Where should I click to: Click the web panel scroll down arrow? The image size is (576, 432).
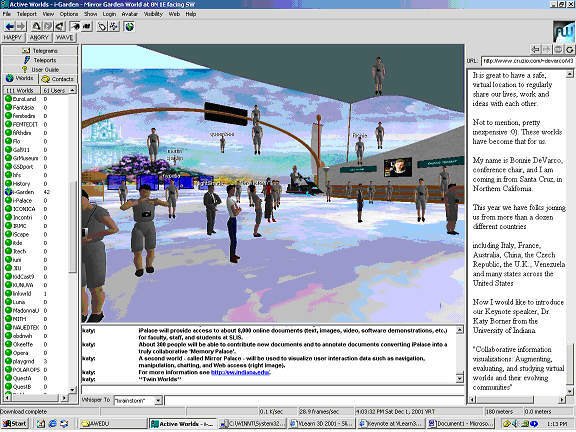pyautogui.click(x=570, y=391)
